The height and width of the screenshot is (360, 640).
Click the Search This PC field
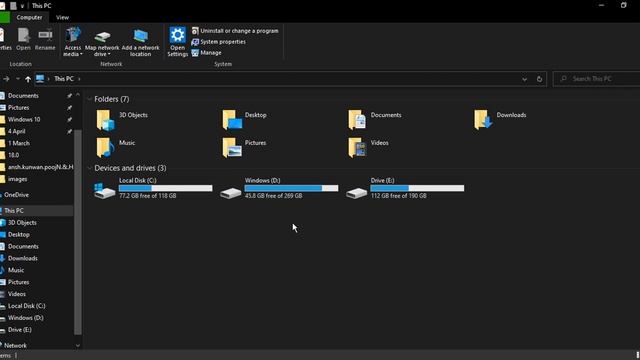tap(597, 79)
